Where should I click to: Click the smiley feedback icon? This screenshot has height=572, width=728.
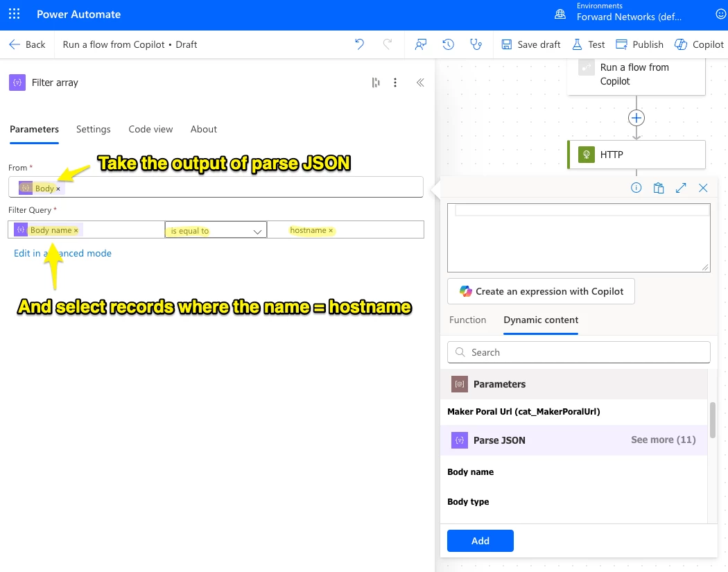point(721,15)
